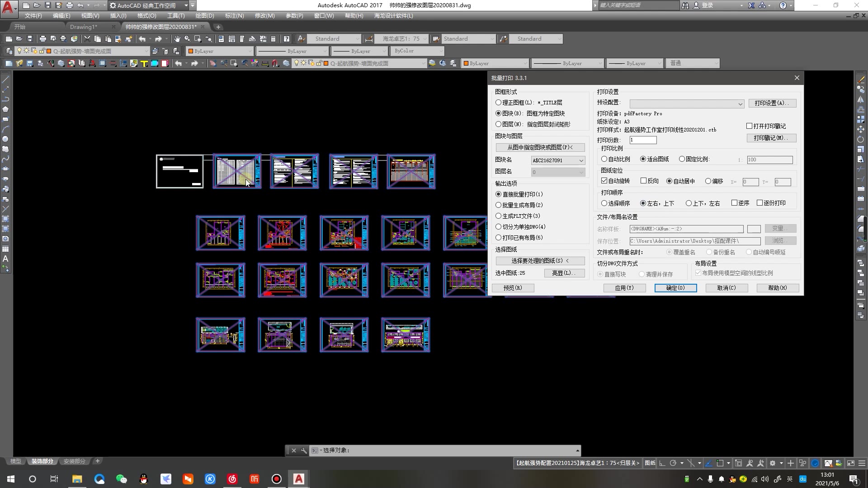Select the multiline Text tool A

click(5, 259)
